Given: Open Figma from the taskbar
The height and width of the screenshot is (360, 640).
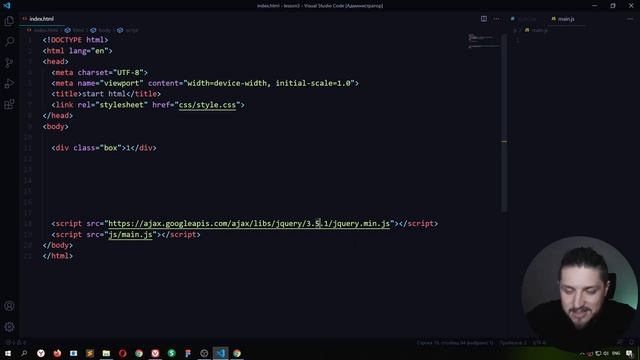Looking at the screenshot, I should 188,353.
